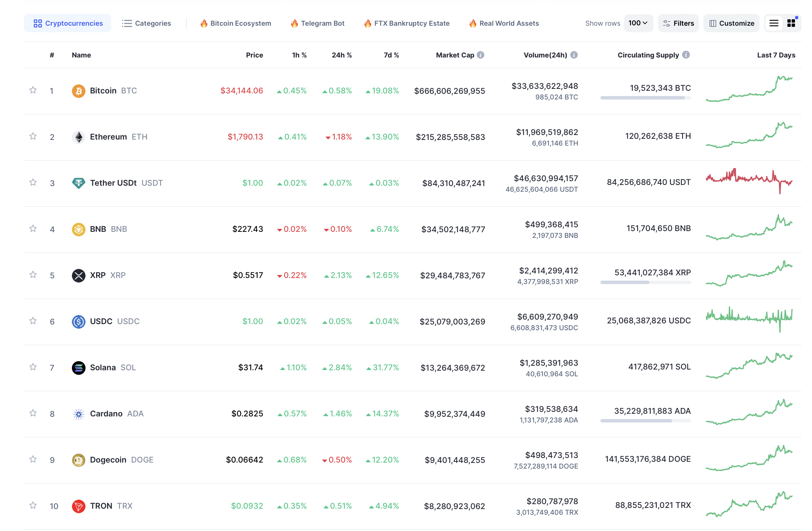The height and width of the screenshot is (531, 812).
Task: Open Show rows 100 dropdown
Action: coord(638,23)
